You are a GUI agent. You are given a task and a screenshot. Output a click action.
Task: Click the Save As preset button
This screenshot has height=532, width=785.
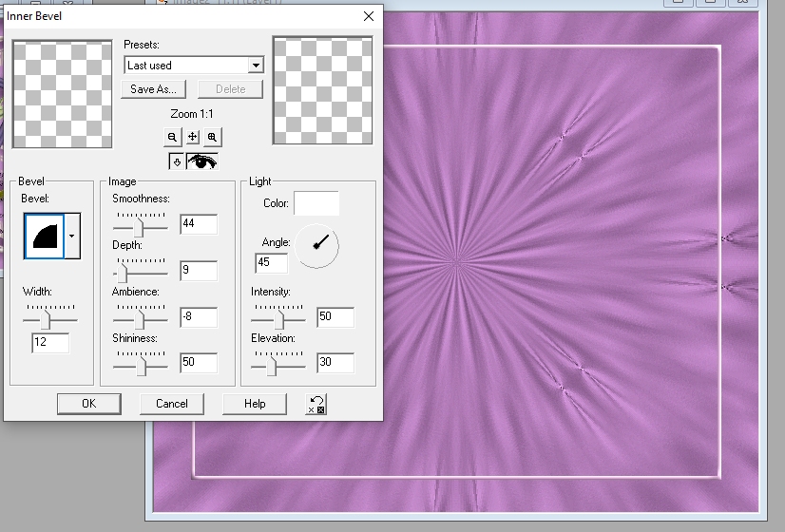[153, 89]
